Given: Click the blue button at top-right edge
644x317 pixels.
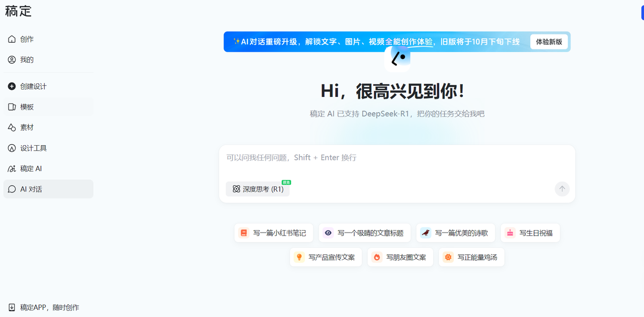Looking at the screenshot, I should pyautogui.click(x=642, y=14).
